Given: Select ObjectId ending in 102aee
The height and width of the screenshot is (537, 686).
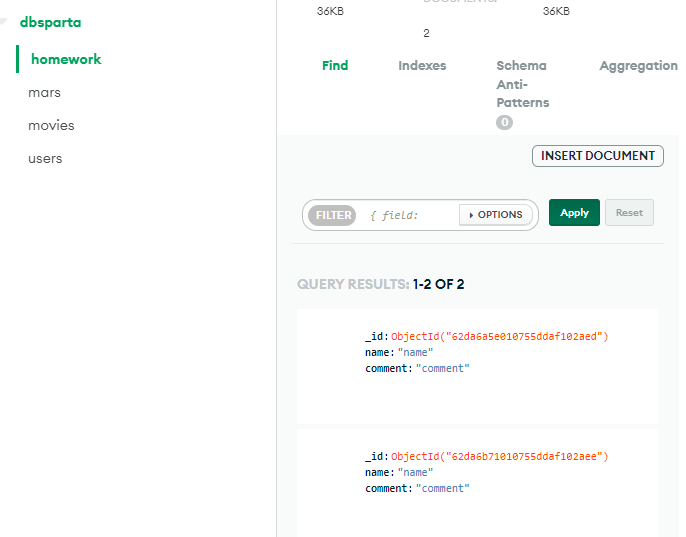Looking at the screenshot, I should pyautogui.click(x=500, y=456).
